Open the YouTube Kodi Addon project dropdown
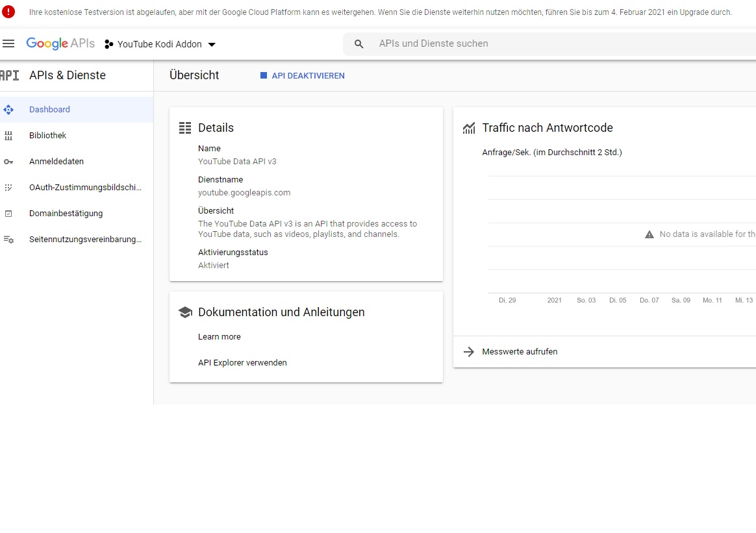 [160, 44]
